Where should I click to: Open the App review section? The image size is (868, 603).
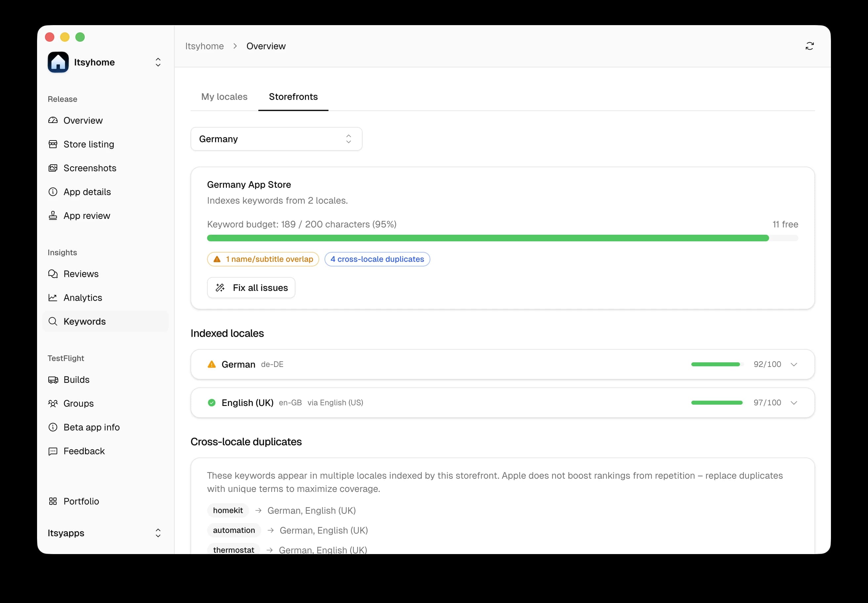[87, 215]
